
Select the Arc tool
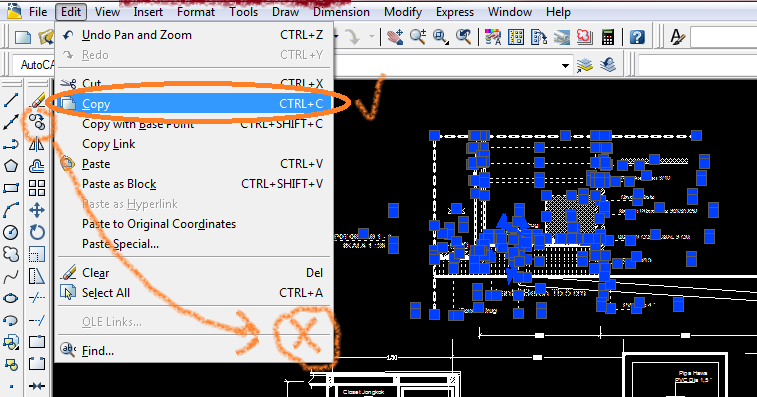(11, 210)
